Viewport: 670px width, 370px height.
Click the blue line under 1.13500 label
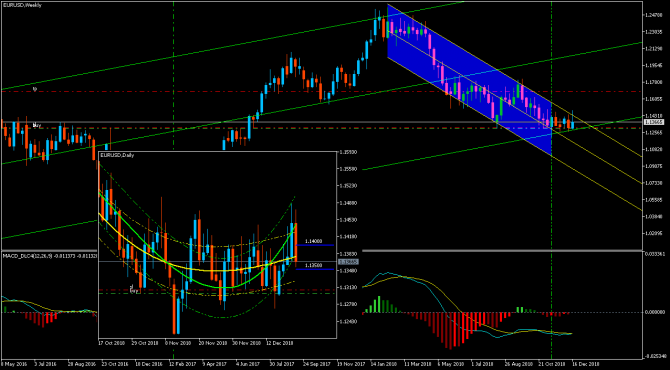[x=315, y=269]
